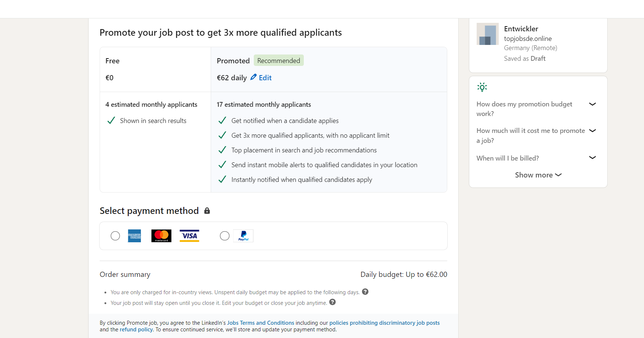The width and height of the screenshot is (644, 338).
Task: Expand How does my promotion budget work
Action: pos(536,109)
